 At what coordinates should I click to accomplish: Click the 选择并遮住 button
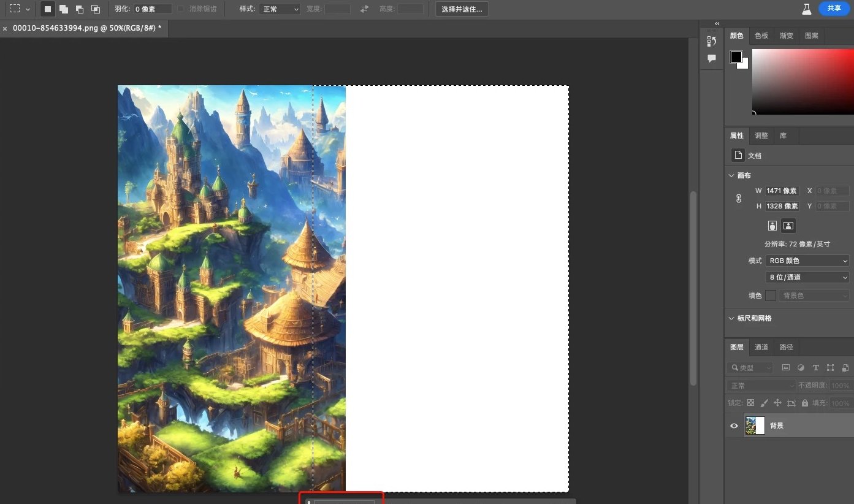click(462, 9)
